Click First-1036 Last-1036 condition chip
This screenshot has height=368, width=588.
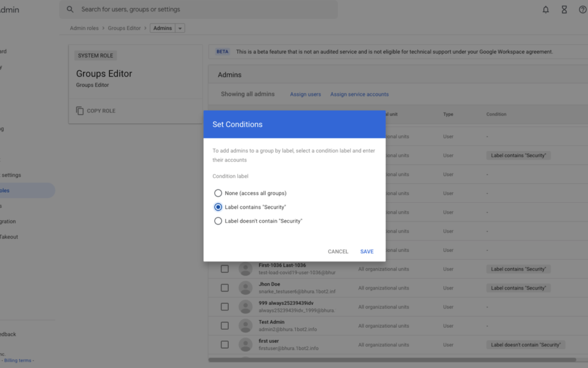pyautogui.click(x=518, y=269)
